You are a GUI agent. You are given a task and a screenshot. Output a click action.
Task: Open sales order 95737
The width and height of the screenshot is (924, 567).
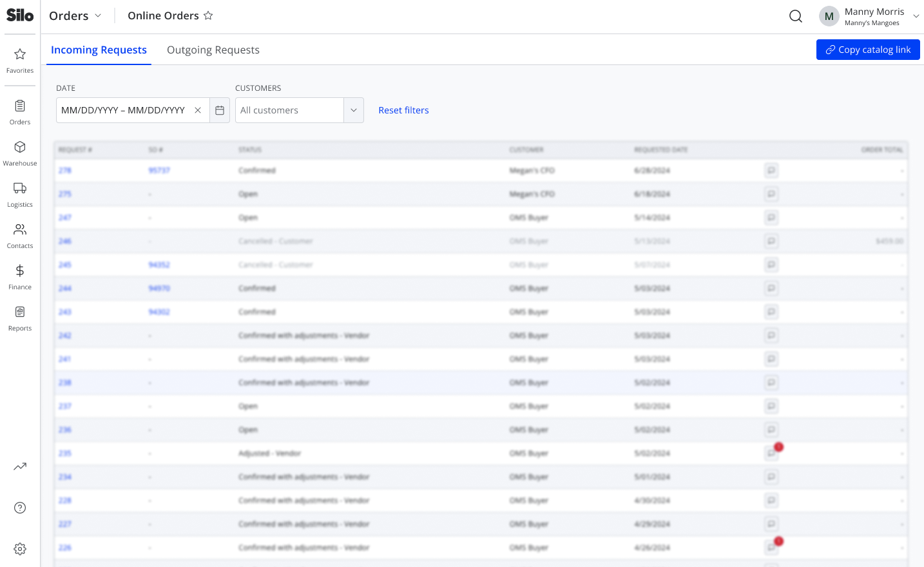point(159,170)
